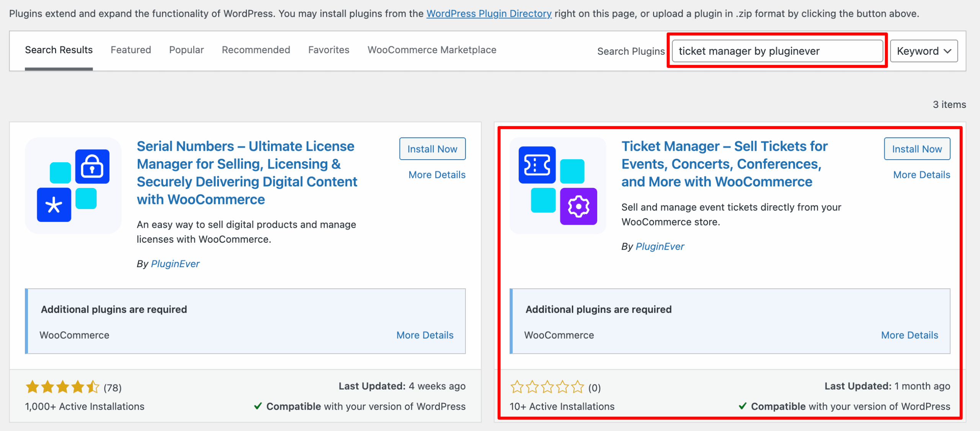The width and height of the screenshot is (980, 431).
Task: Open More Details under Serial Numbers Install button
Action: coord(437,175)
